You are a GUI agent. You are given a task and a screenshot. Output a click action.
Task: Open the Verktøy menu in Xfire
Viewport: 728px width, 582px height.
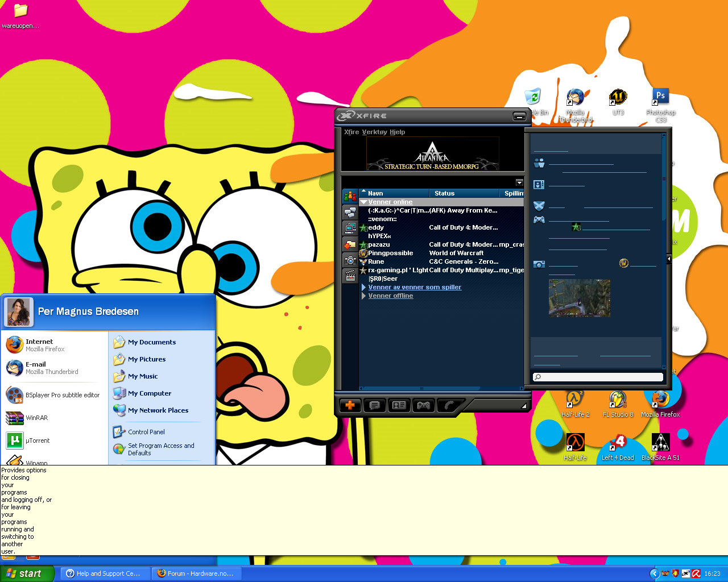tap(374, 132)
